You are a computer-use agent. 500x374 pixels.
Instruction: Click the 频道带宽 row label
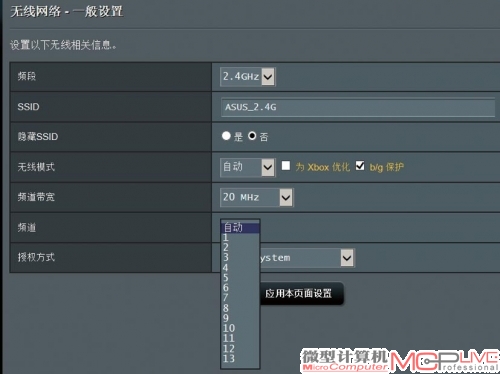click(36, 197)
